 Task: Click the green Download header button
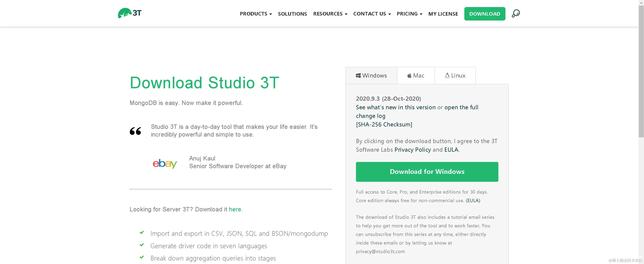(484, 14)
